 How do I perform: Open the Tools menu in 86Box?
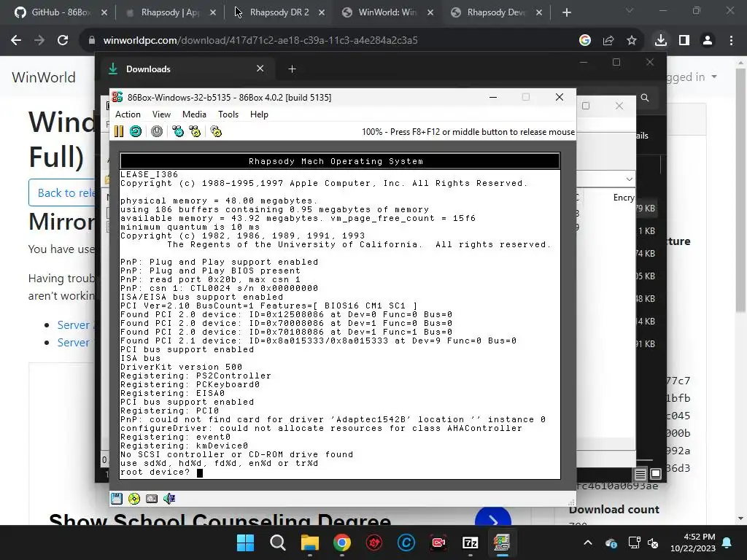(228, 114)
